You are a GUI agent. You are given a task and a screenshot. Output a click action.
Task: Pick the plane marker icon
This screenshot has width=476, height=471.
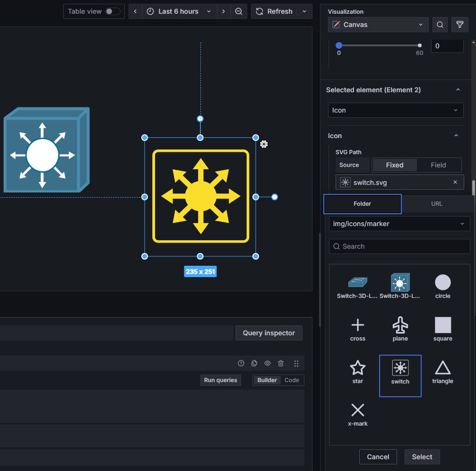pyautogui.click(x=400, y=329)
